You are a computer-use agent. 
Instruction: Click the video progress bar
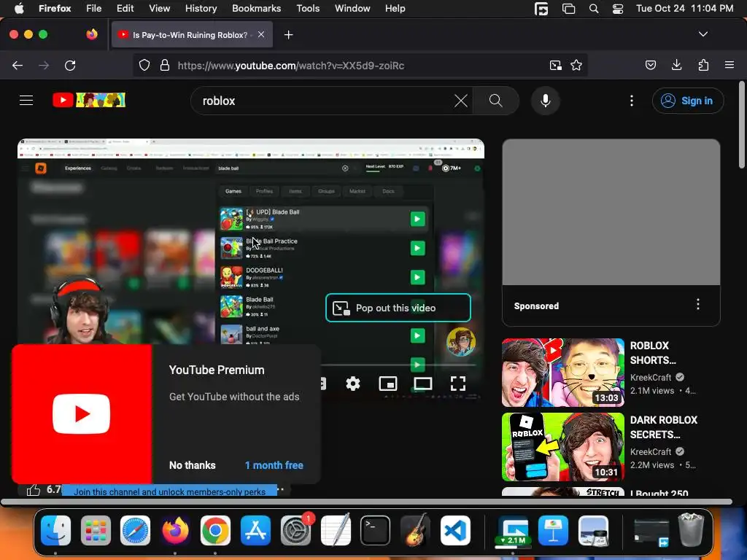pyautogui.click(x=398, y=365)
